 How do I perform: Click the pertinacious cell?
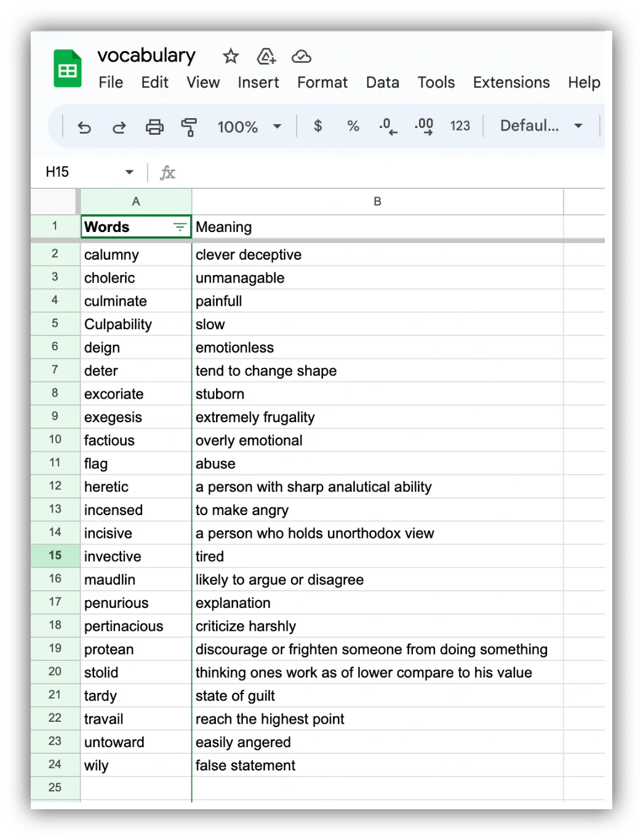coord(136,626)
